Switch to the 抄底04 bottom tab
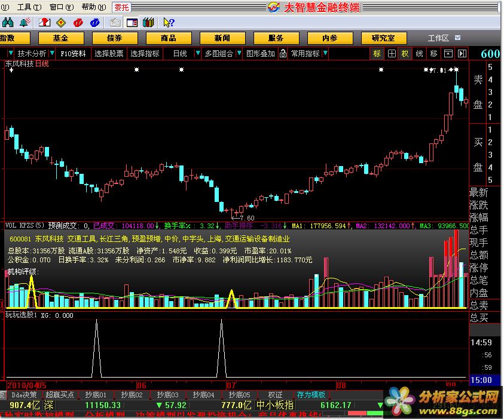This screenshot has width=504, height=420. coord(203,395)
